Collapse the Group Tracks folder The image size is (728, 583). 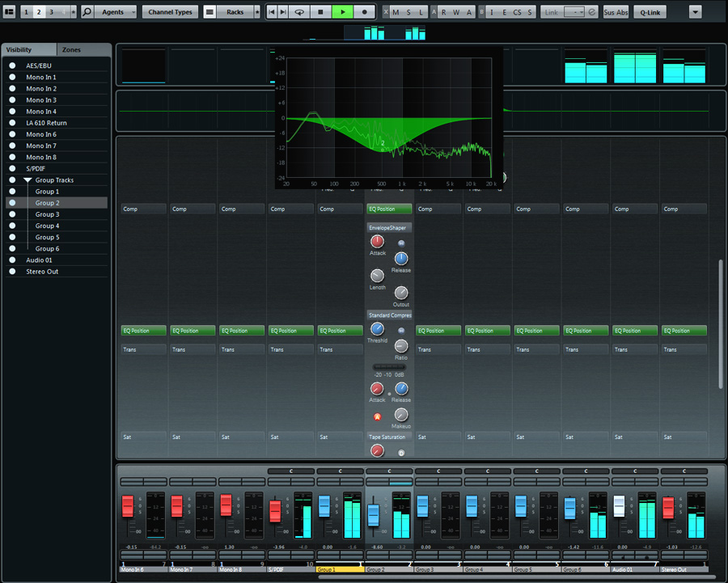pos(28,180)
